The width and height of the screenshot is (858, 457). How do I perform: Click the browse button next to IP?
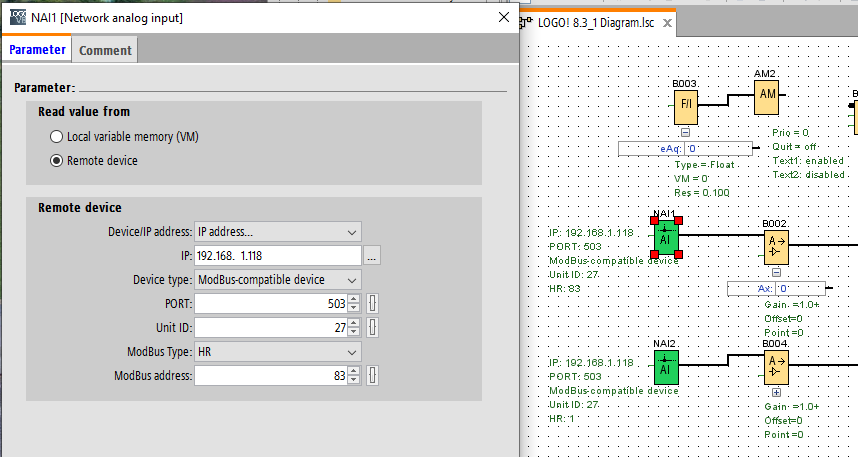click(x=371, y=256)
